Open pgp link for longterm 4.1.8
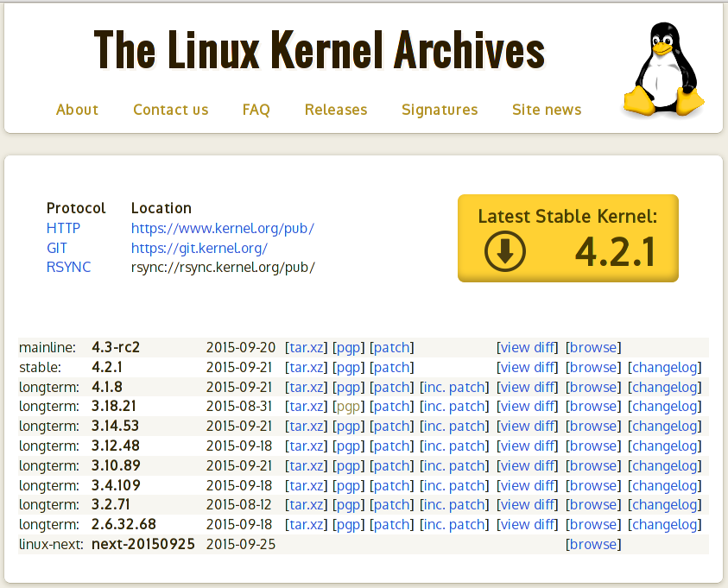 pos(348,387)
